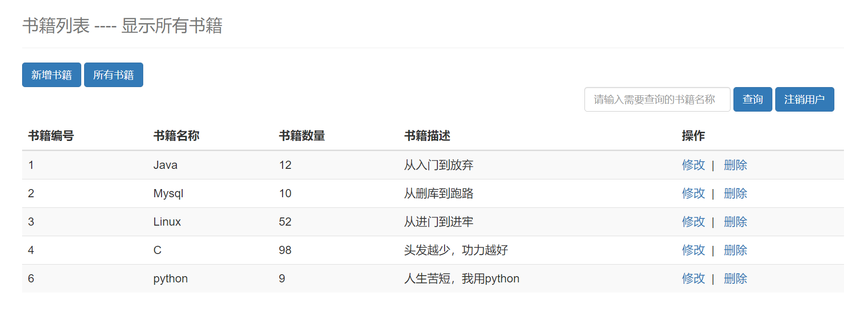Click the quantity 9 in python row

(282, 279)
